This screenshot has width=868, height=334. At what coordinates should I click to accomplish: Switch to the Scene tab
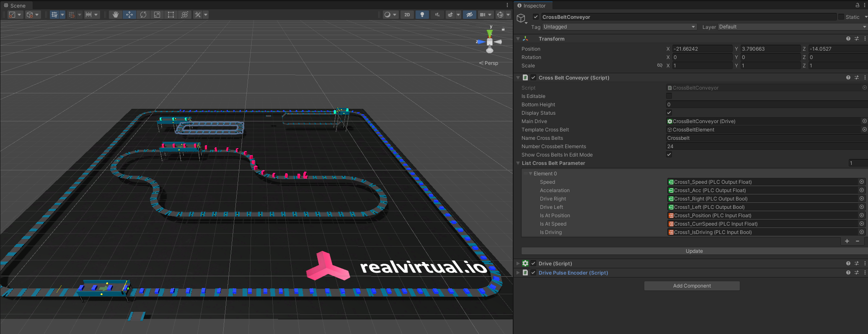click(x=15, y=5)
